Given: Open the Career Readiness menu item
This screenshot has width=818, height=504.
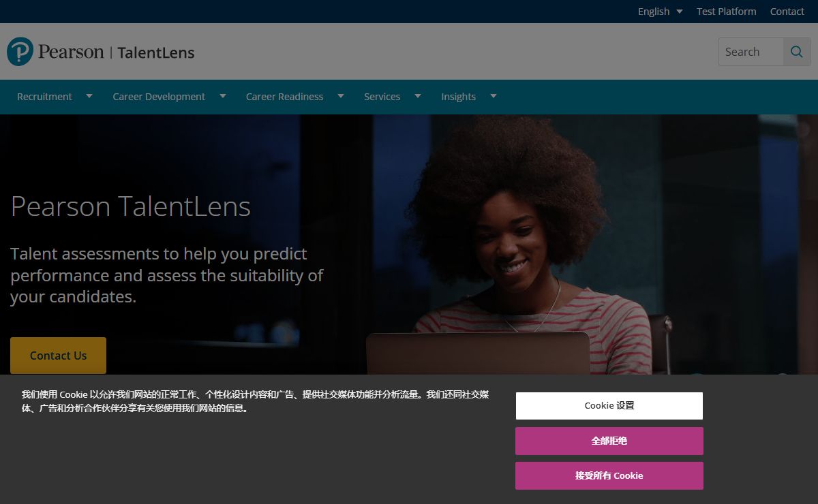Looking at the screenshot, I should tap(284, 97).
